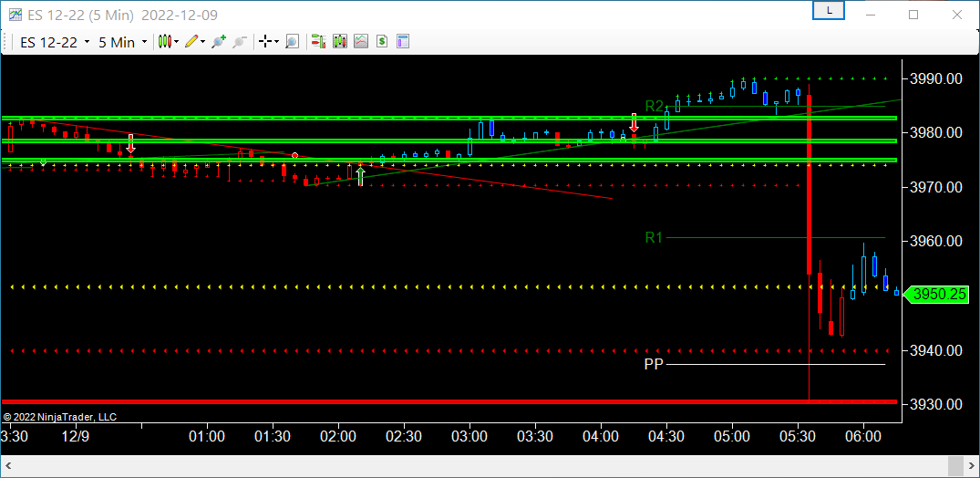Click the zoom out magnifier icon
This screenshot has height=478, width=980.
click(x=239, y=42)
